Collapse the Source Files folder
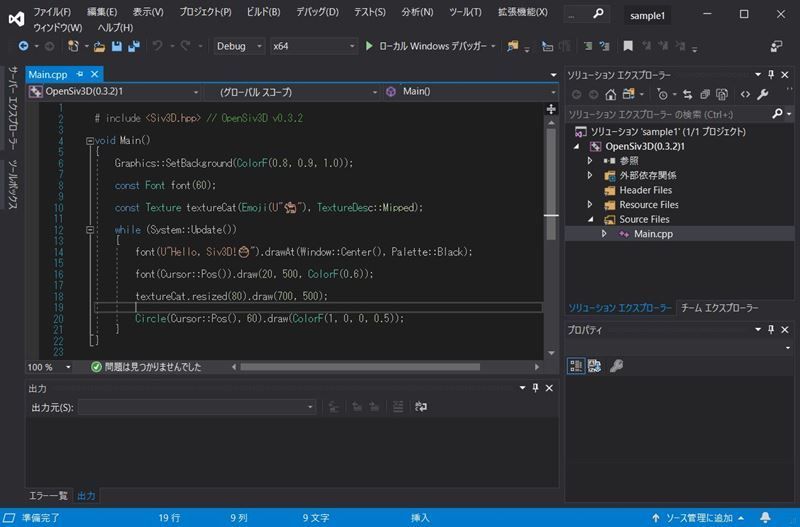800x527 pixels. pos(590,219)
